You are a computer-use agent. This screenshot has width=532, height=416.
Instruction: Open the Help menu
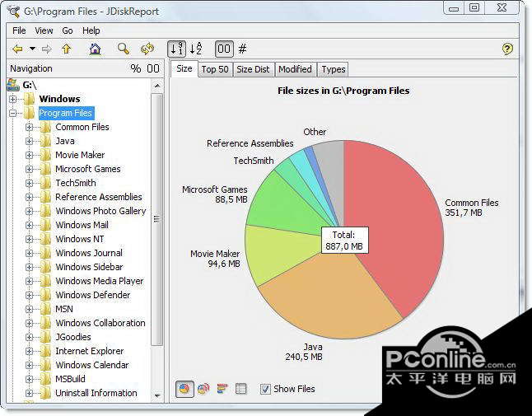coord(91,30)
